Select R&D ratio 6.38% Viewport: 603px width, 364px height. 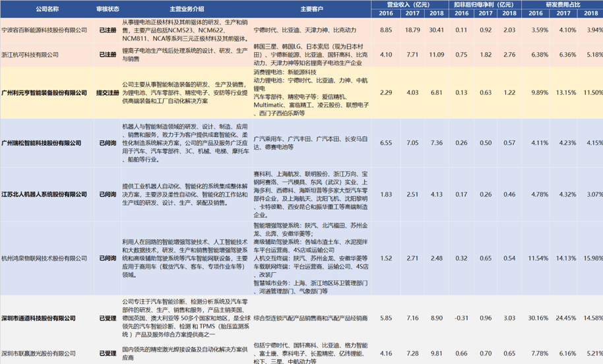point(540,55)
